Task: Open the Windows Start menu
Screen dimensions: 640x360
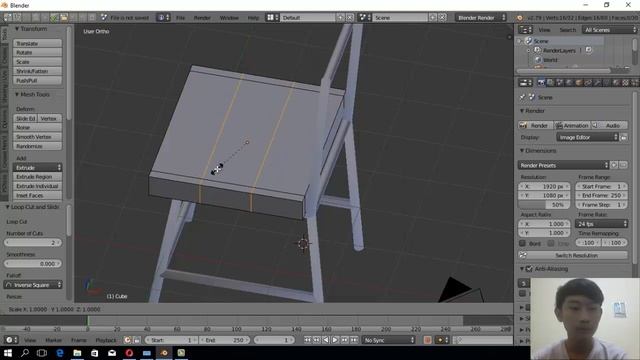Action: (8, 353)
